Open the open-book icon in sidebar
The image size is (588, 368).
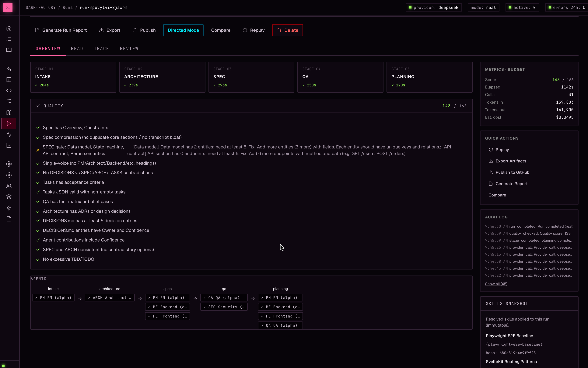coord(9,50)
